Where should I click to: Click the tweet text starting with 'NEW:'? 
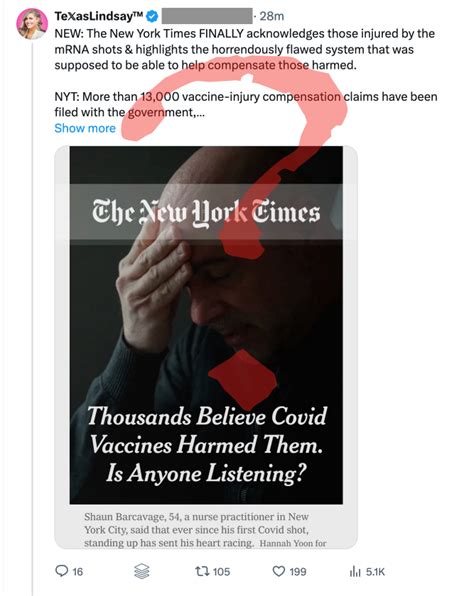(246, 49)
